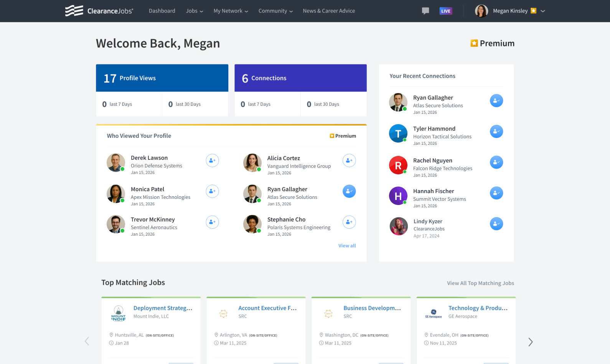
Task: Click the premium star beside Megan Kinsley
Action: click(533, 11)
